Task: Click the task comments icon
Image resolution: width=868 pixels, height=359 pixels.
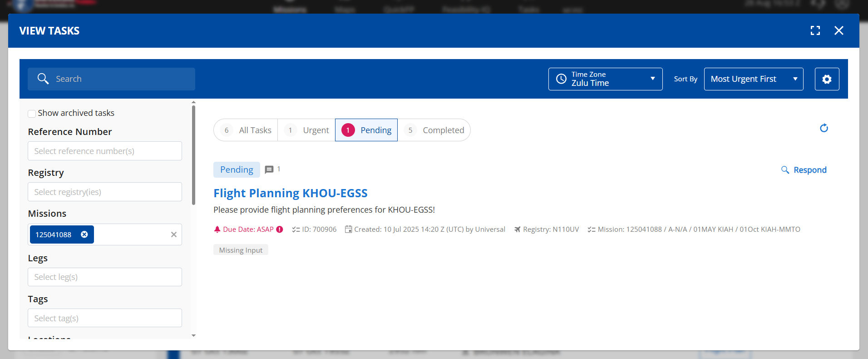Action: coord(269,170)
